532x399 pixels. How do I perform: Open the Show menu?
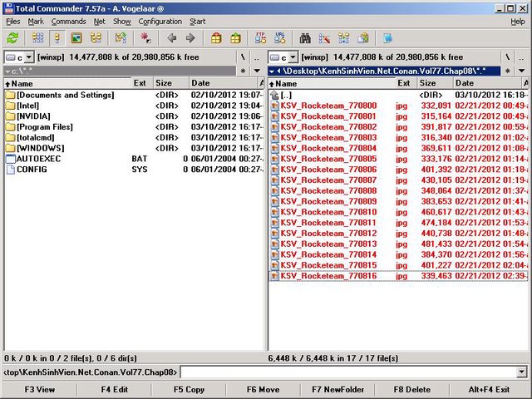pyautogui.click(x=122, y=22)
